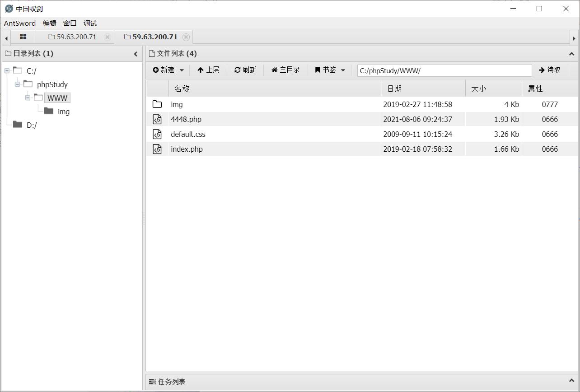Click the folder icon beside the img entry
Image resolution: width=580 pixels, height=392 pixels.
pyautogui.click(x=157, y=104)
